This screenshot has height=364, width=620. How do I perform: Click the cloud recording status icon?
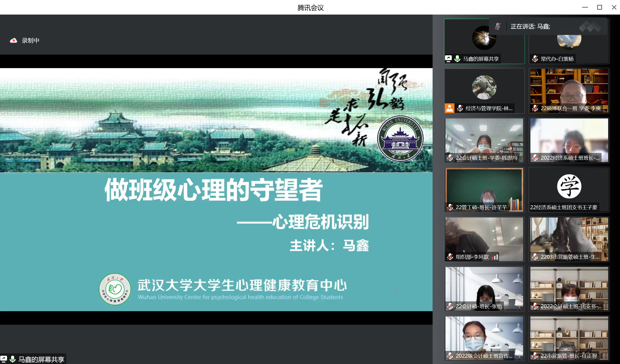14,41
